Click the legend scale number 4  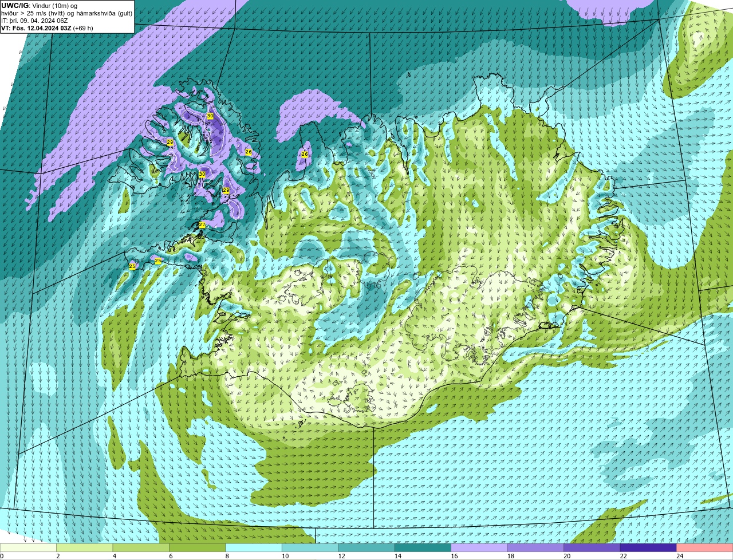coord(114,556)
